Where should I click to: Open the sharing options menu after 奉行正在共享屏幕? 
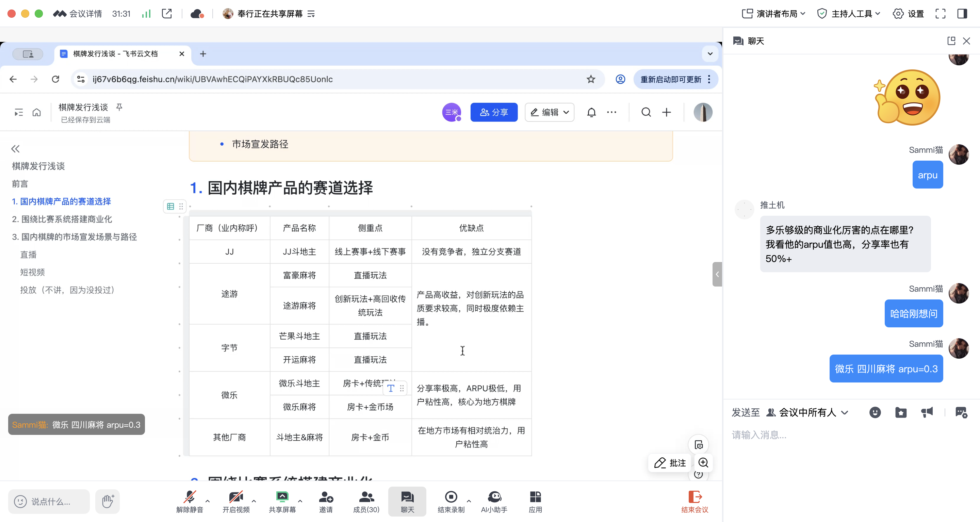click(x=311, y=14)
